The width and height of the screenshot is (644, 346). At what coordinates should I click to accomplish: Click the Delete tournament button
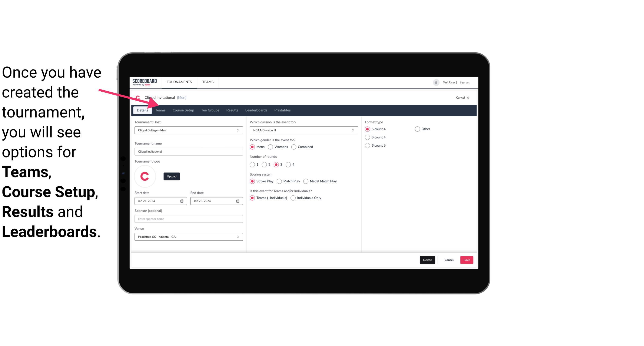click(427, 260)
